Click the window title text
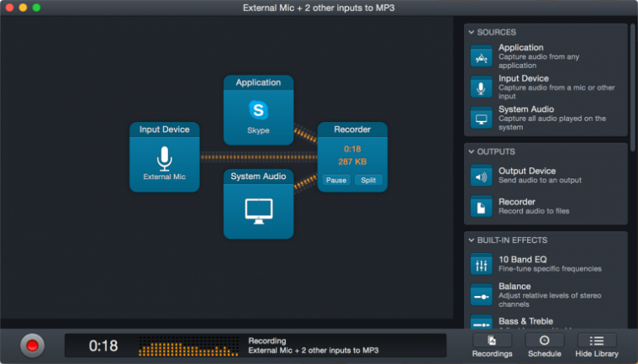Image resolution: width=638 pixels, height=364 pixels. coord(319,8)
